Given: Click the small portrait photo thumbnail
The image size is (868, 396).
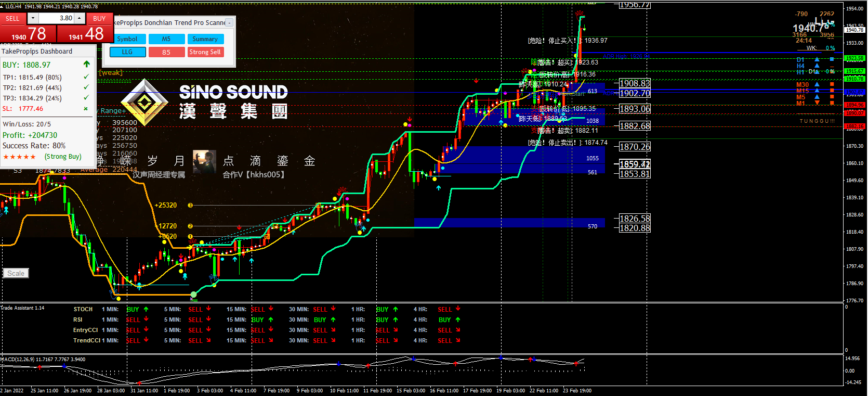Looking at the screenshot, I should [204, 162].
